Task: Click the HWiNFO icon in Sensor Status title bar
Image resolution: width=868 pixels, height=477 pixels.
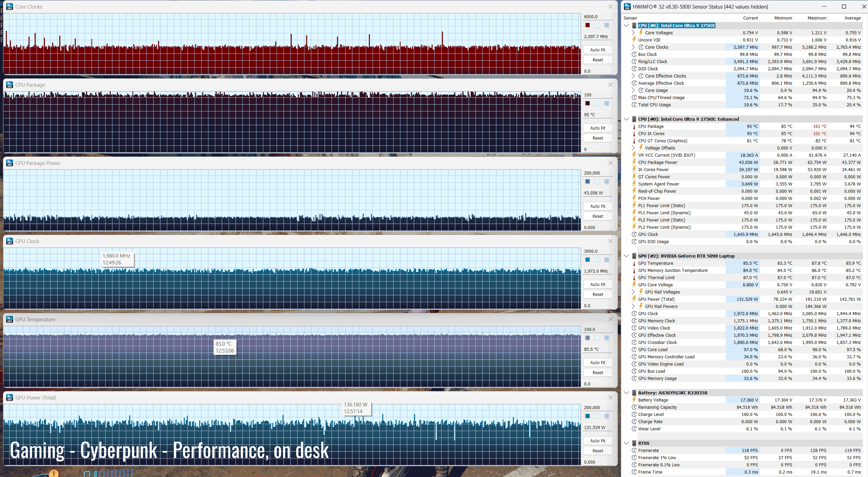Action: pyautogui.click(x=627, y=7)
